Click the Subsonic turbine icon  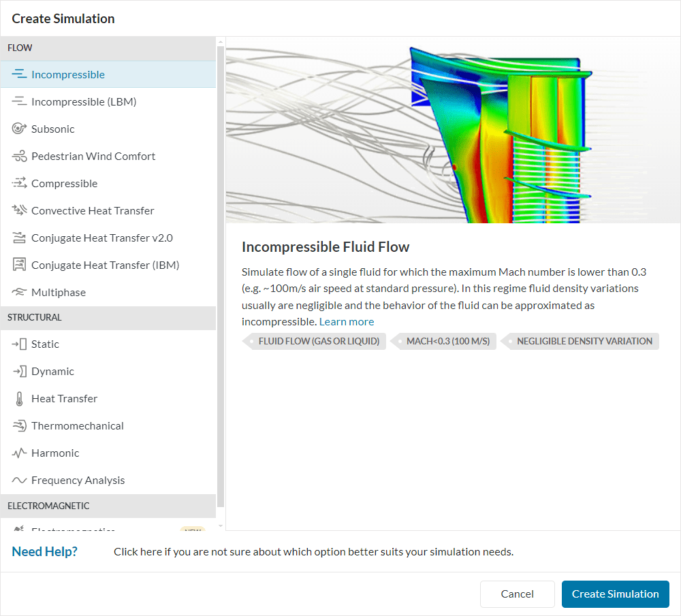pyautogui.click(x=19, y=129)
